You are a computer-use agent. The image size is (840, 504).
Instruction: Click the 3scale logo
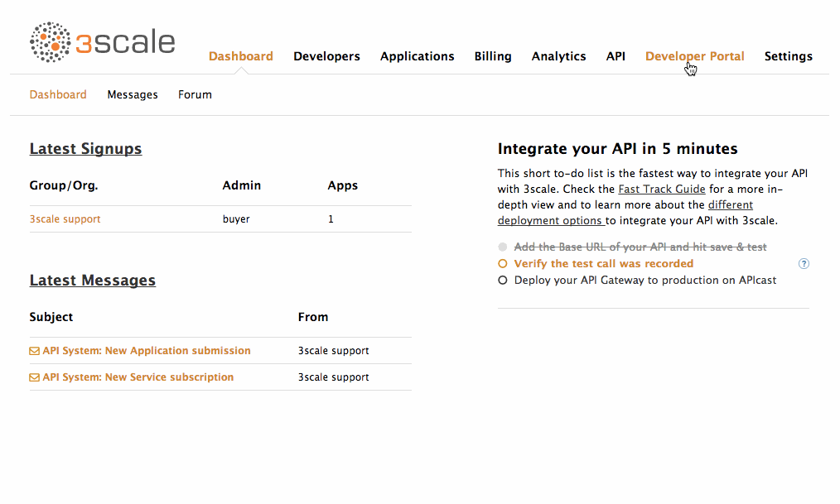[103, 42]
